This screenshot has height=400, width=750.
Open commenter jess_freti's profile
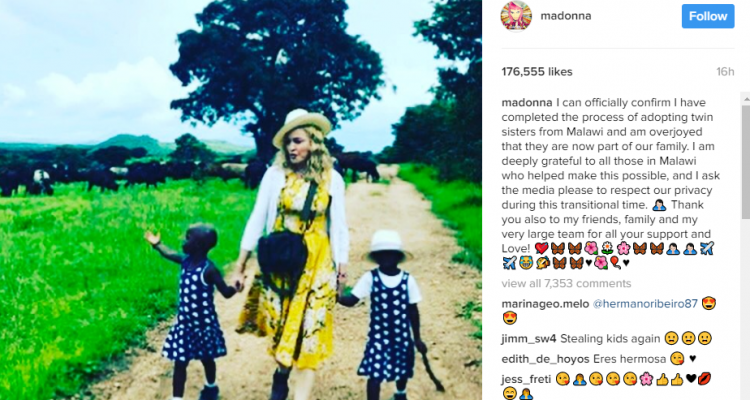(x=526, y=379)
